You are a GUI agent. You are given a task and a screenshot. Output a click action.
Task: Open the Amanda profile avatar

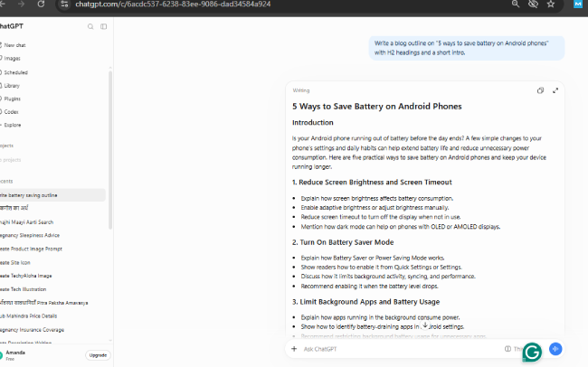click(1, 354)
